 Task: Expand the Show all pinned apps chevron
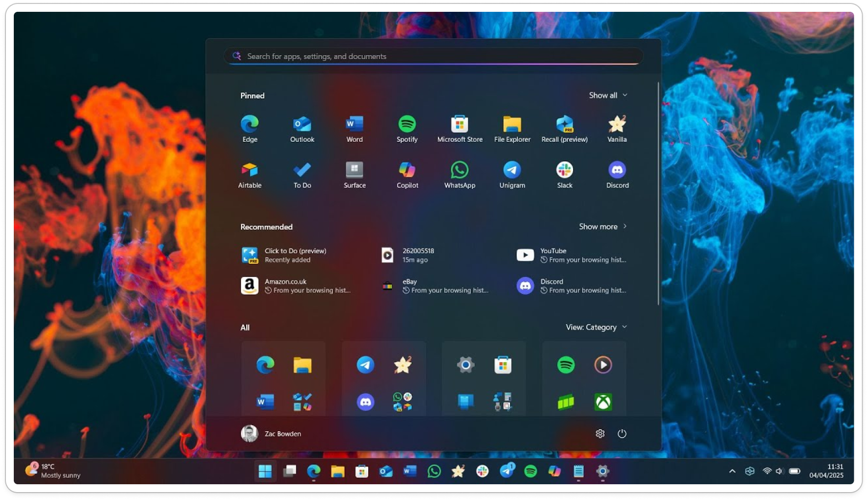tap(608, 95)
